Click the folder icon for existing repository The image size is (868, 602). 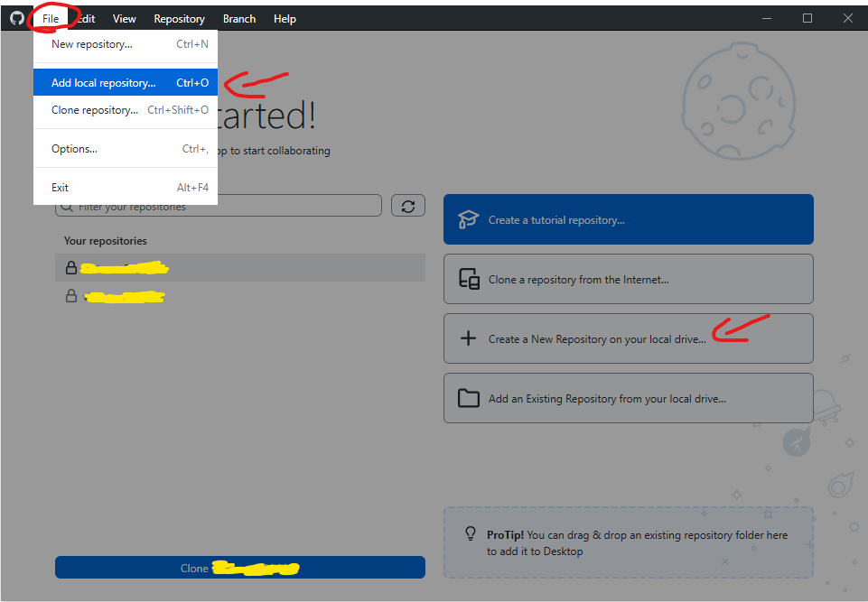[x=468, y=398]
